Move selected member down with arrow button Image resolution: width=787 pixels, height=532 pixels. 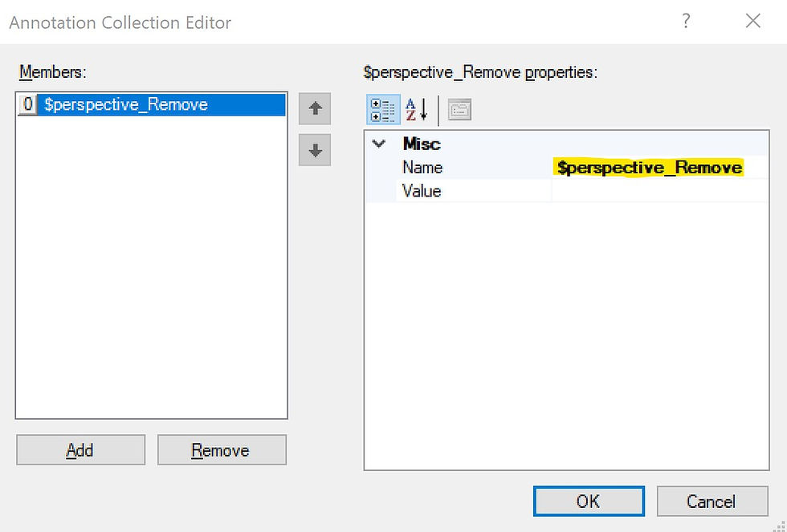pyautogui.click(x=315, y=150)
